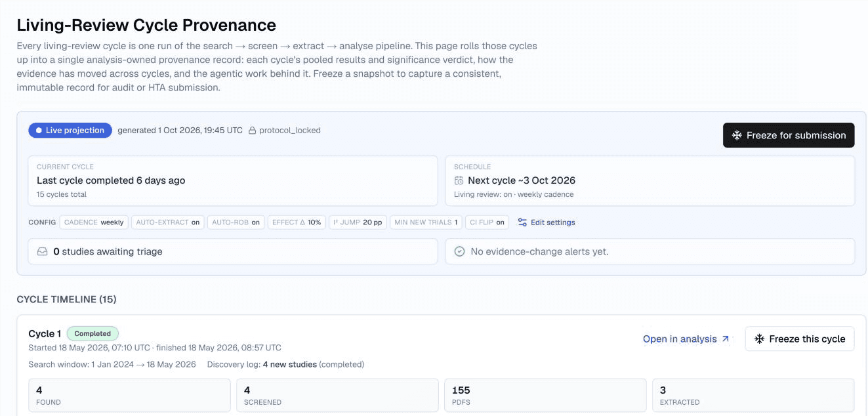Click the Cycle 1 Started and finished timestamps line
Image resolution: width=868 pixels, height=416 pixels.
click(155, 348)
